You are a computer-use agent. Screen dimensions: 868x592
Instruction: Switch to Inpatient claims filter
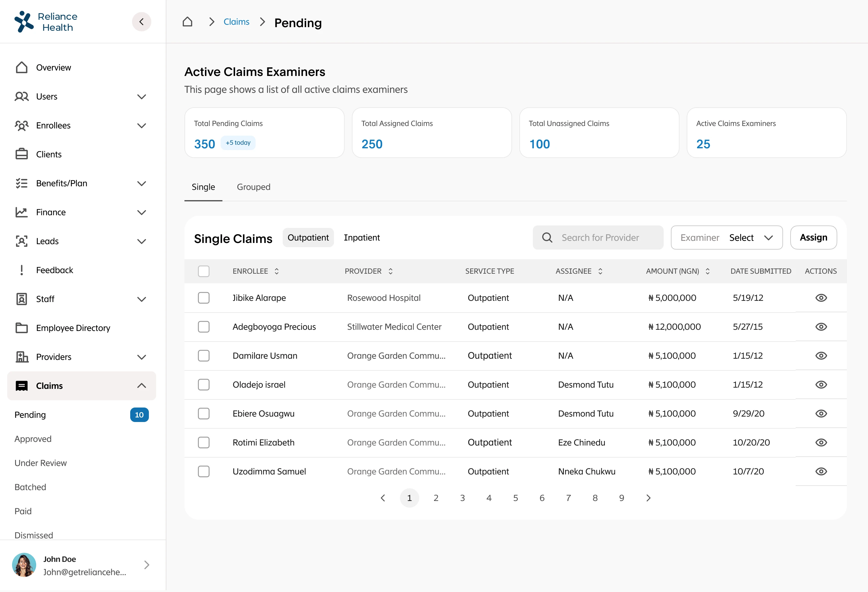(x=362, y=238)
